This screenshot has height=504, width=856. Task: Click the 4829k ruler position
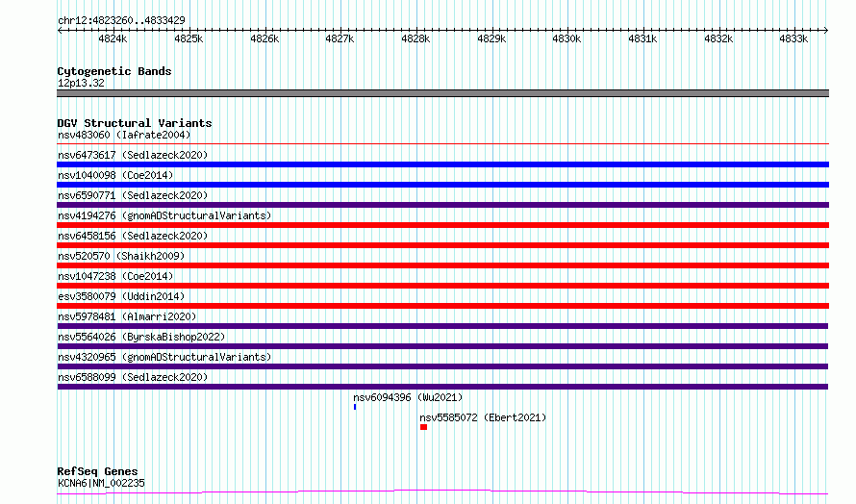pos(491,38)
